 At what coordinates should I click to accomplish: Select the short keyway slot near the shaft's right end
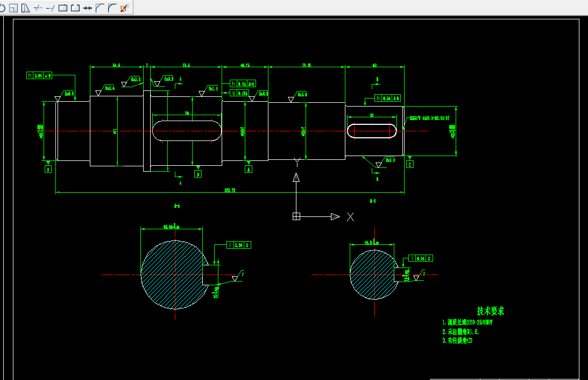click(x=372, y=131)
